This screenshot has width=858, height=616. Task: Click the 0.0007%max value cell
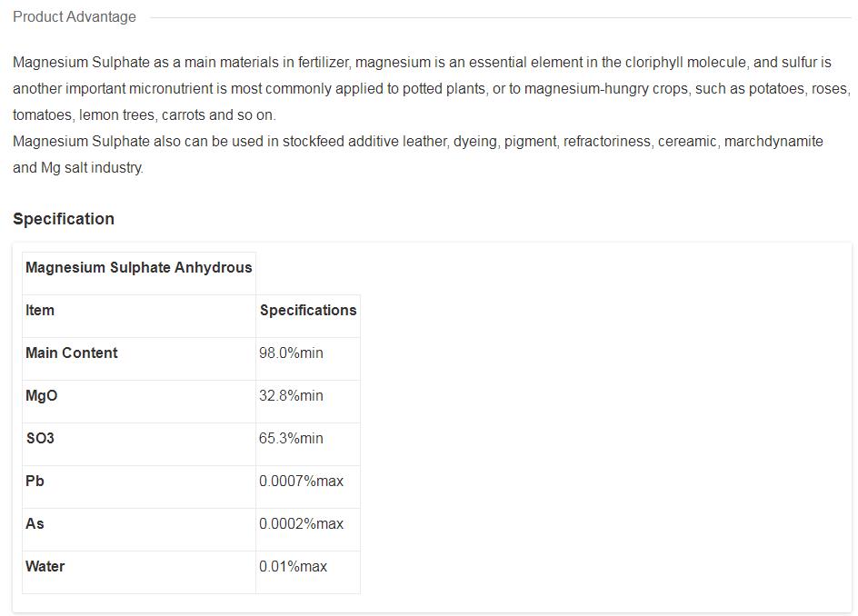301,482
